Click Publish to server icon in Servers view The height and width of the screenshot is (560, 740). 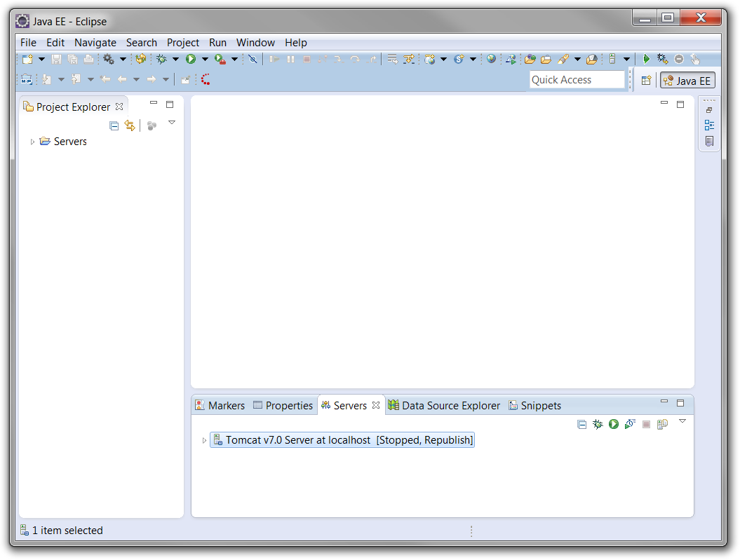point(662,424)
